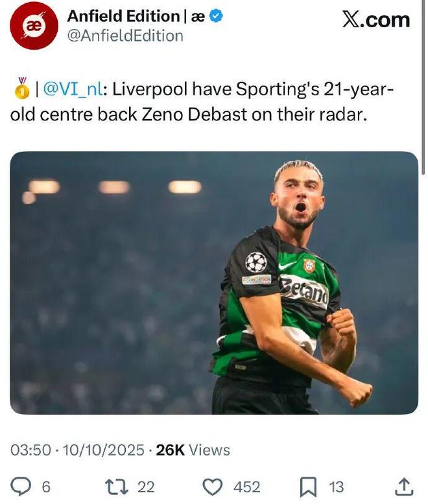Open the Anfield Edition profile avatar
The image size is (428, 504).
(34, 26)
